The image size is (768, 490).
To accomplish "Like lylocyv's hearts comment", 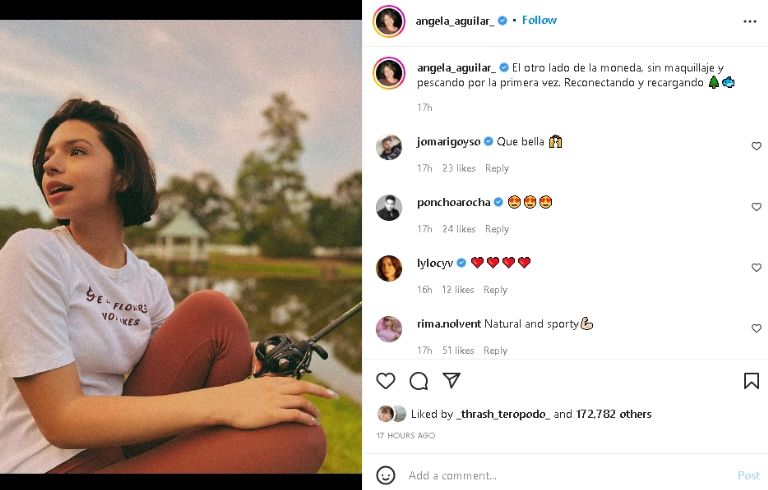I will (x=756, y=268).
